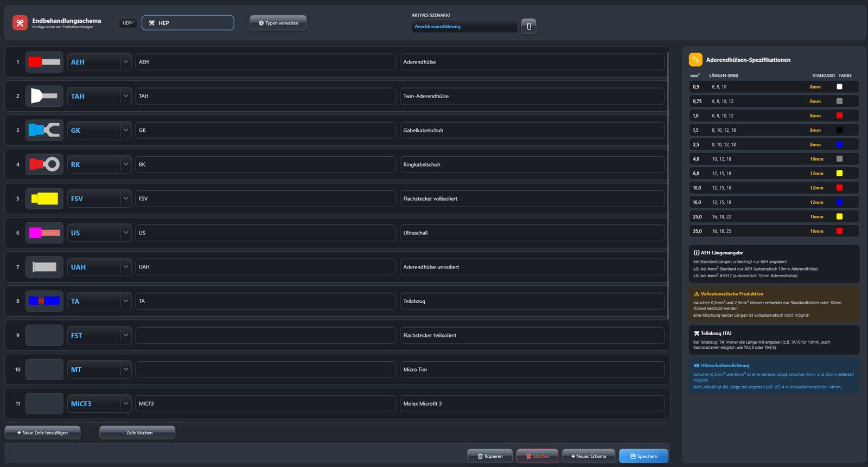Viewport: 868px width, 467px height.
Task: Click the blue Speichern button
Action: coord(643,456)
